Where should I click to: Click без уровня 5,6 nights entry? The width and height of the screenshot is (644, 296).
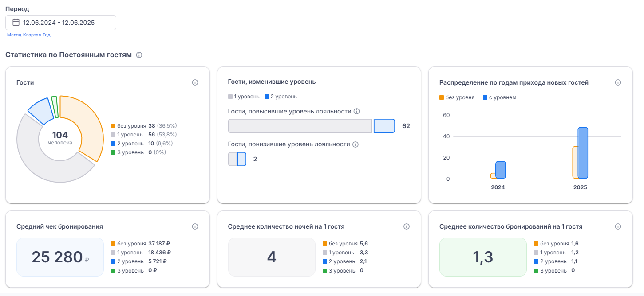(345, 244)
